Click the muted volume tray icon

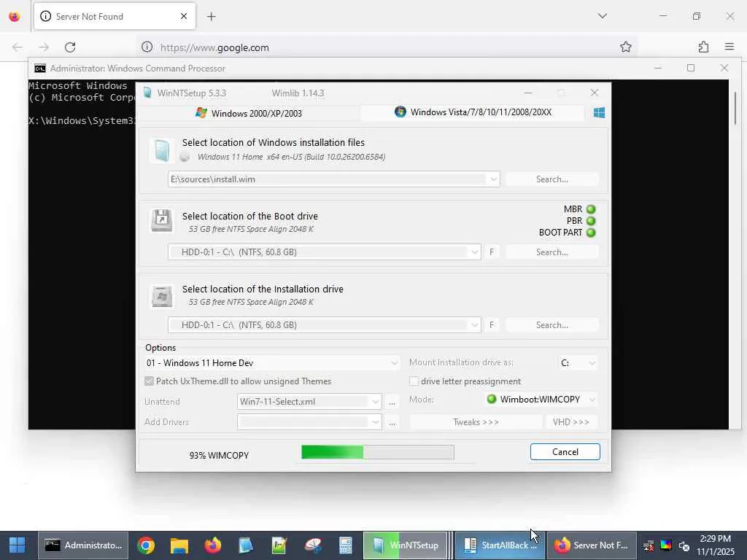pos(684,545)
